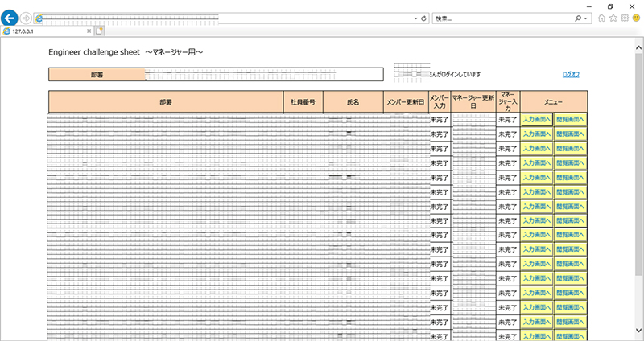Open the Tools gear icon
Image resolution: width=644 pixels, height=341 pixels.
[x=625, y=18]
